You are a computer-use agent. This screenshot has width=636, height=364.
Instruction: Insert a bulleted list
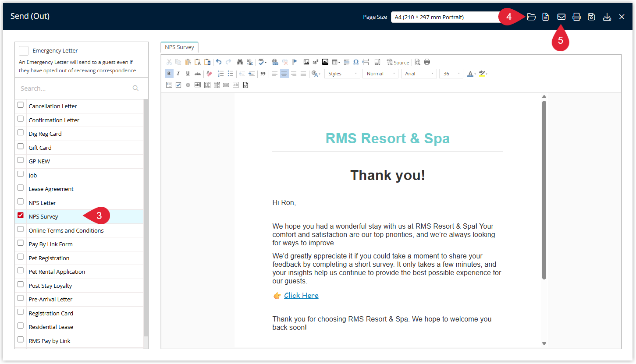tap(230, 74)
